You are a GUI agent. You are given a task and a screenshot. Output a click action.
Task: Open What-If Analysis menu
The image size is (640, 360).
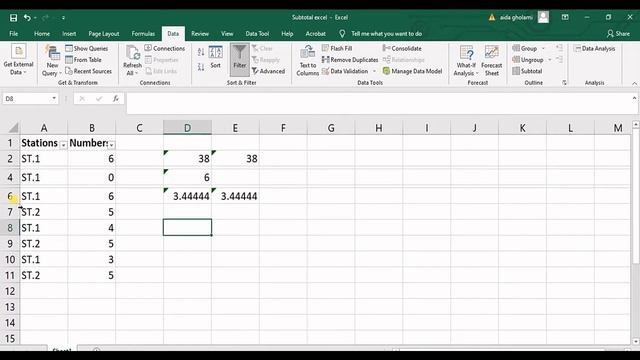pyautogui.click(x=466, y=61)
